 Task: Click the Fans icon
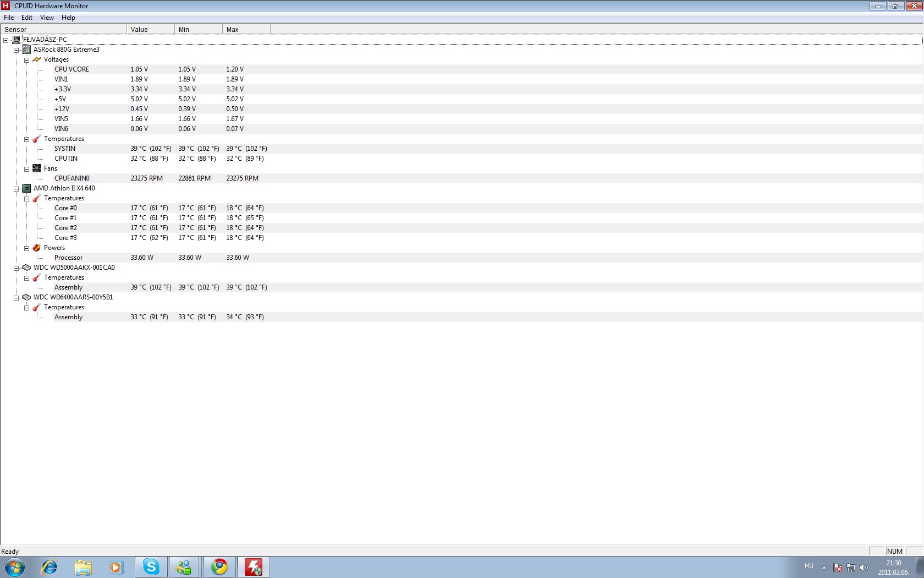pos(37,168)
